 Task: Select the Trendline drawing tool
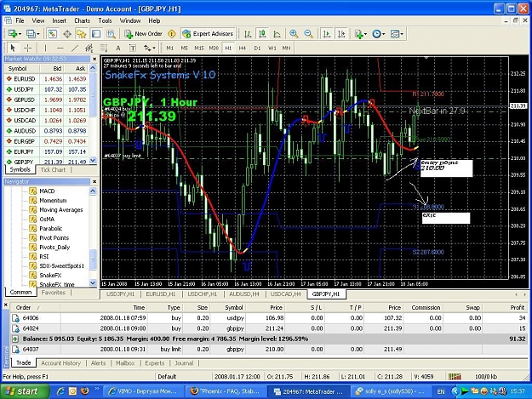[x=75, y=48]
